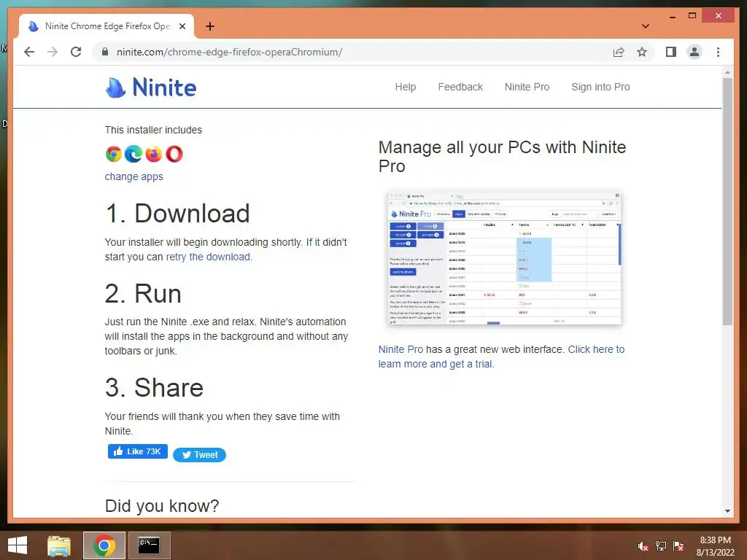Open the Feedback page

[460, 87]
